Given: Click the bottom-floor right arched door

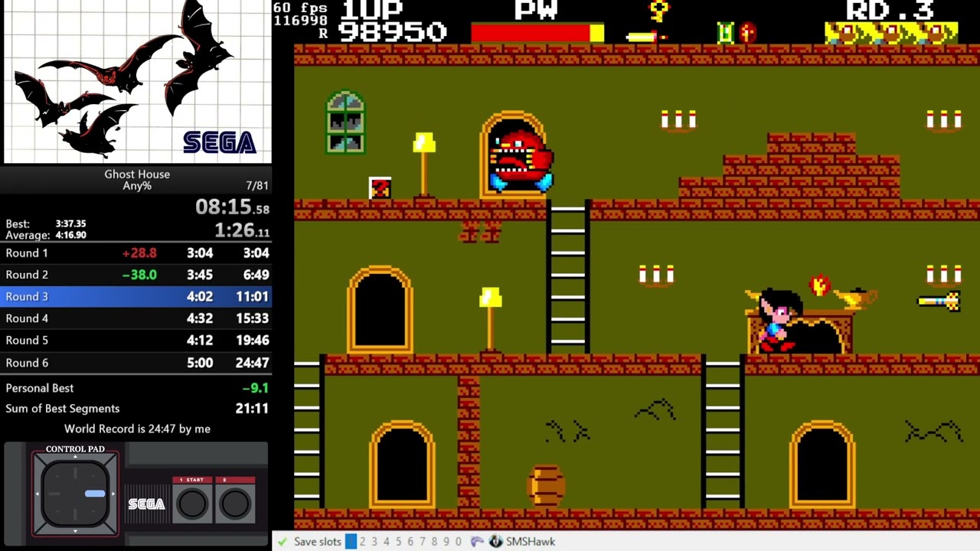Looking at the screenshot, I should click(x=822, y=465).
